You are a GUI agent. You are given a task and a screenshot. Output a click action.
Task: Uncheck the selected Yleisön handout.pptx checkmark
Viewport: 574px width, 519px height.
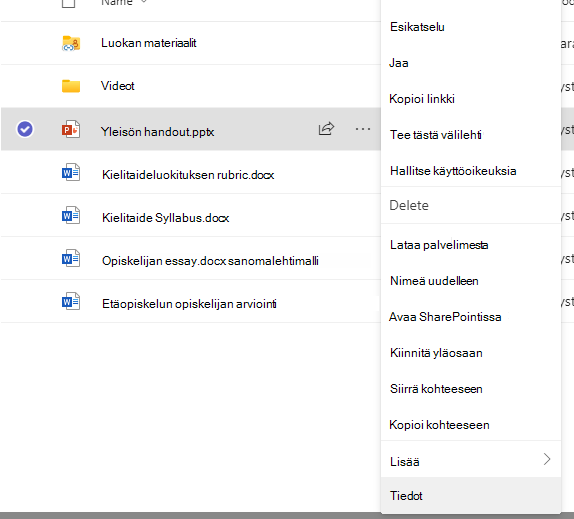[25, 129]
